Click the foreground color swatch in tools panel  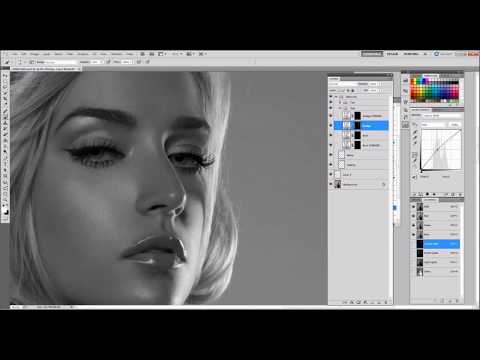point(5,210)
